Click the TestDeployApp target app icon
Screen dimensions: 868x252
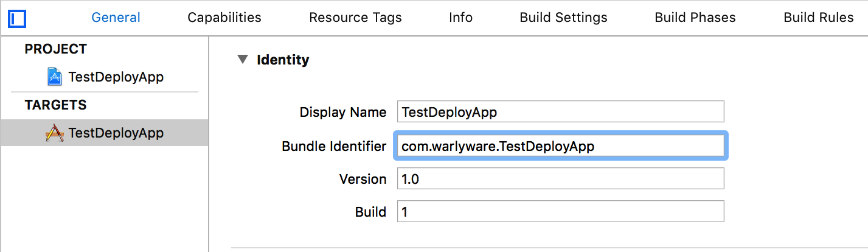click(x=55, y=133)
